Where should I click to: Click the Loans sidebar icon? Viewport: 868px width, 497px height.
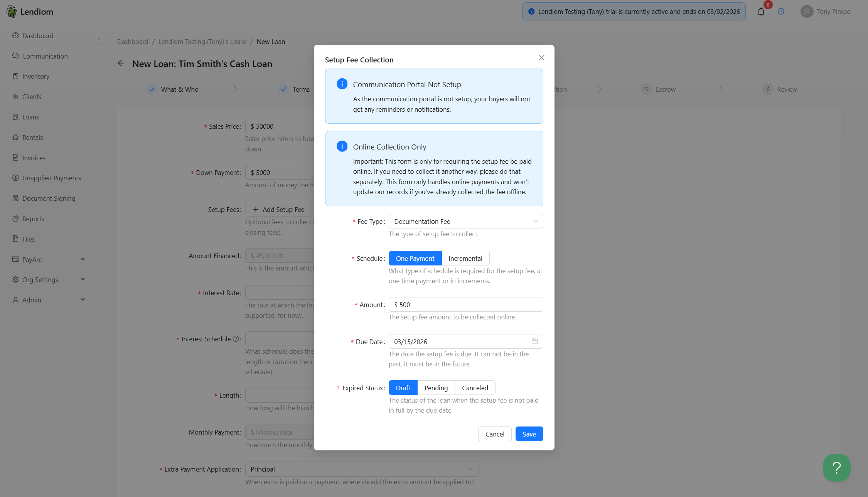coord(15,117)
